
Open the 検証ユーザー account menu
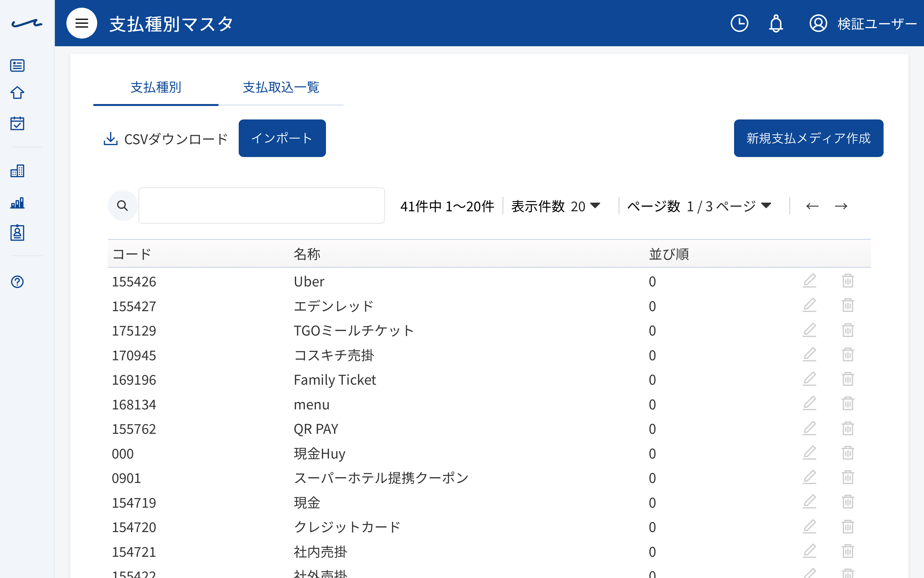click(863, 23)
